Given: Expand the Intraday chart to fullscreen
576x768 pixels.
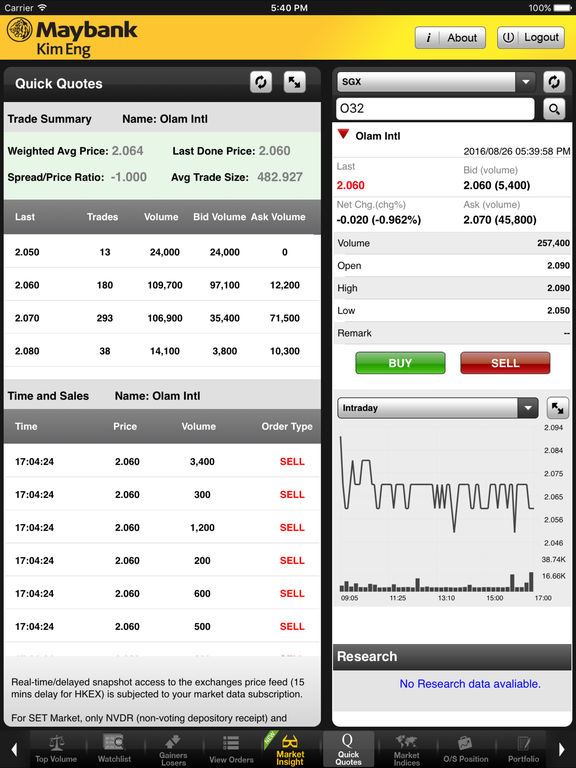Looking at the screenshot, I should (557, 408).
